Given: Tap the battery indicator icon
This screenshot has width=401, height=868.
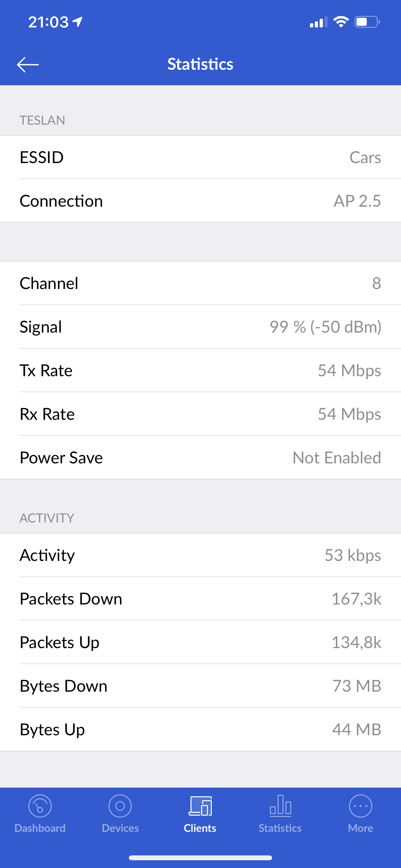Looking at the screenshot, I should [367, 22].
